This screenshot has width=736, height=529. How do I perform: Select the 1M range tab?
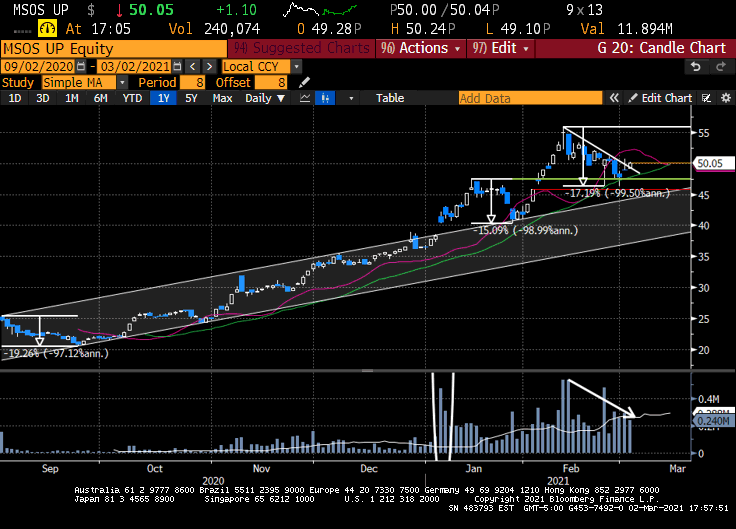tap(71, 98)
